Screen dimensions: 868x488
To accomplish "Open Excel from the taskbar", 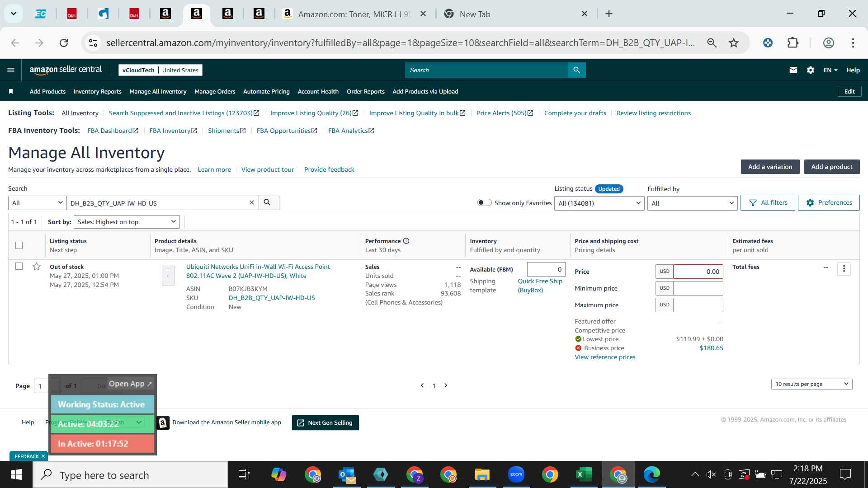I will tap(584, 474).
